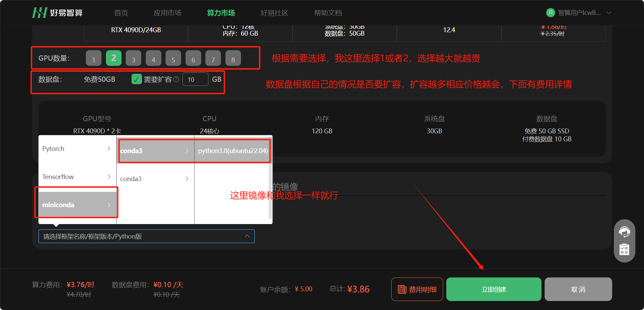Open the 帮助文档 nav tab
Image resolution: width=644 pixels, height=310 pixels.
[x=328, y=13]
